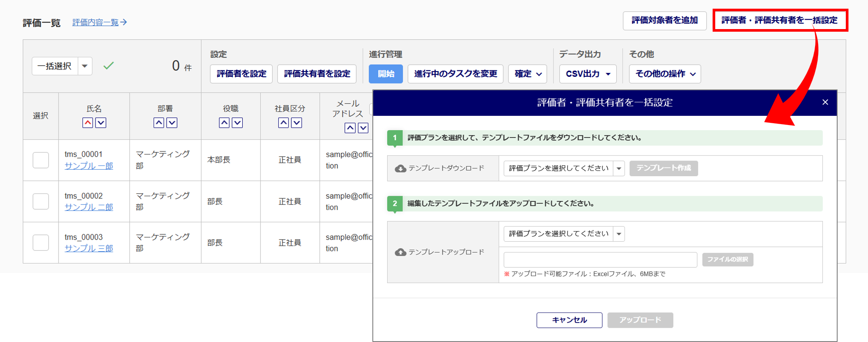Sort 部署 column descending
Viewport: 868px width, 342px height.
point(172,123)
